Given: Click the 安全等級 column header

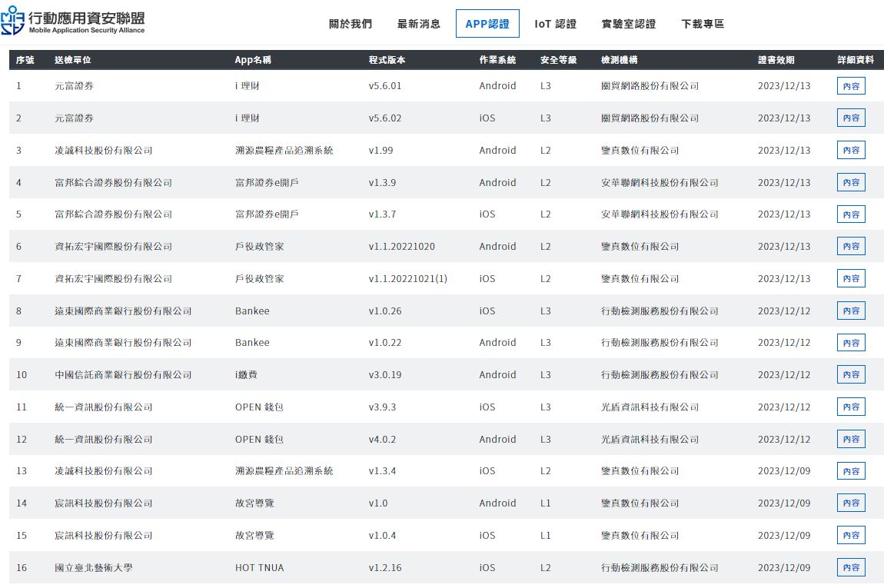Looking at the screenshot, I should pyautogui.click(x=558, y=60).
